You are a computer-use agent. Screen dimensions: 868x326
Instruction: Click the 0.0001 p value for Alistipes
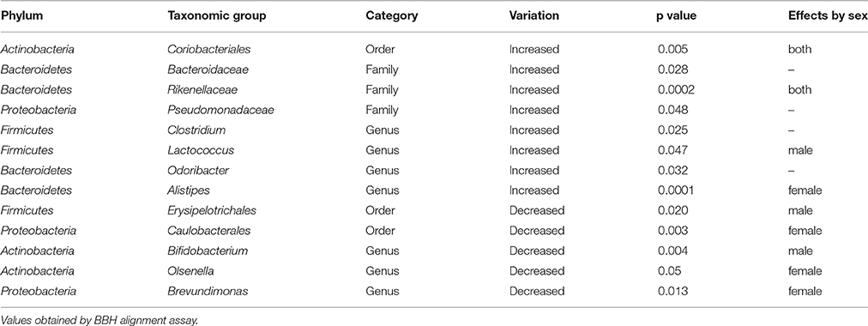click(x=673, y=190)
